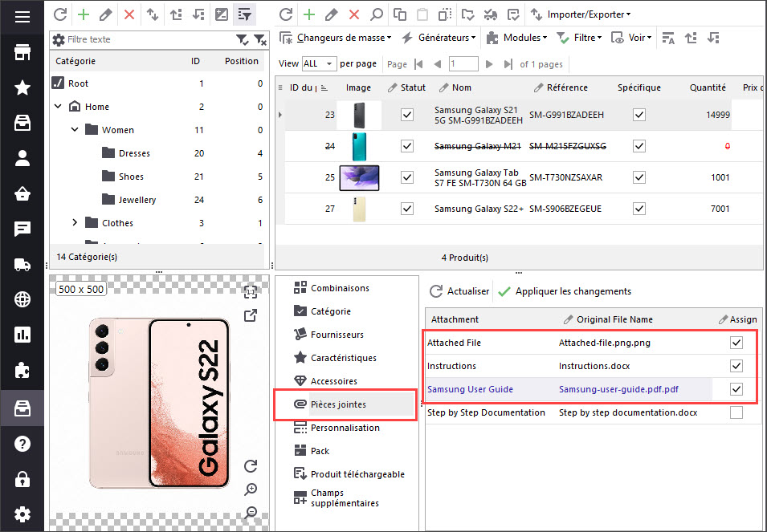The width and height of the screenshot is (767, 532).
Task: Open the Combinaisons tab
Action: click(x=331, y=288)
